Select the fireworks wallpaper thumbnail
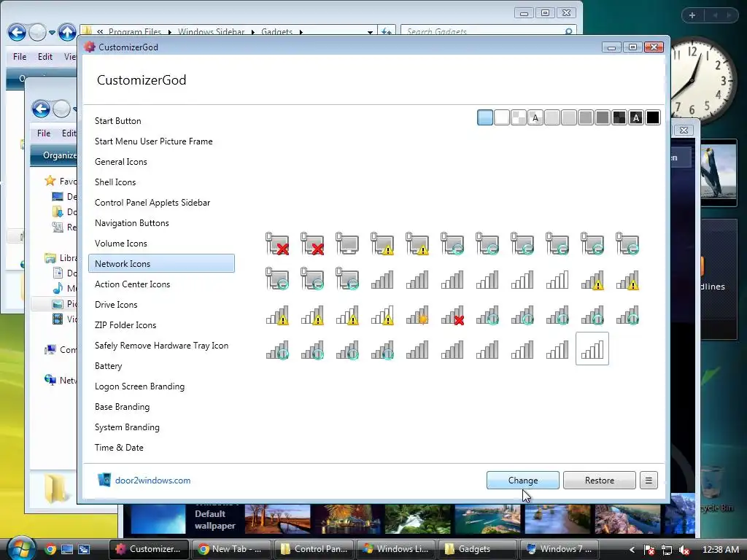The height and width of the screenshot is (560, 747). pyautogui.click(x=347, y=519)
